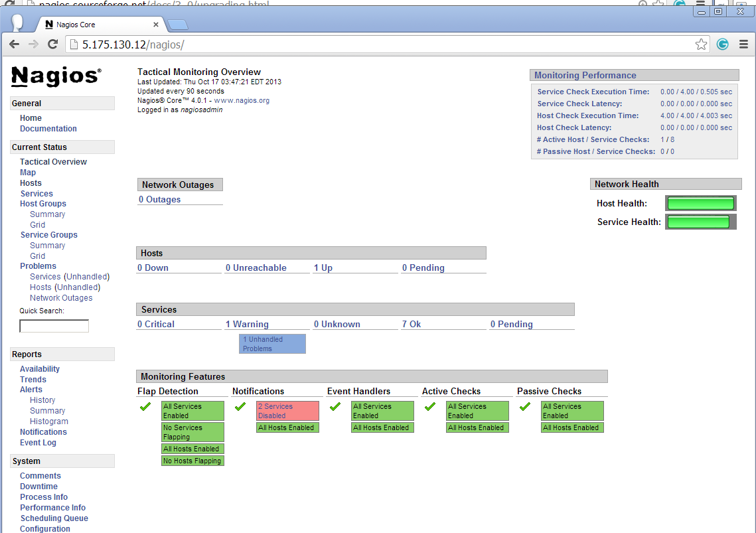The image size is (756, 533).
Task: Open Chrome hamburger menu icon
Action: [743, 44]
